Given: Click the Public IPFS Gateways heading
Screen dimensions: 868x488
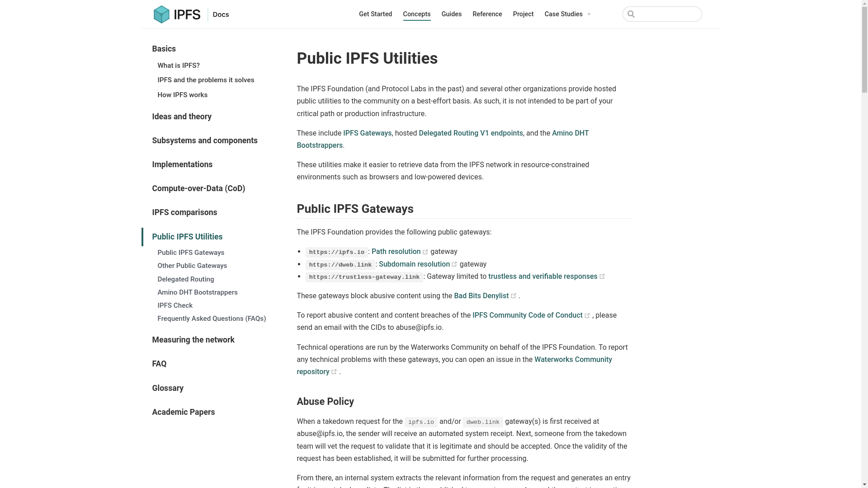Looking at the screenshot, I should coord(355,209).
